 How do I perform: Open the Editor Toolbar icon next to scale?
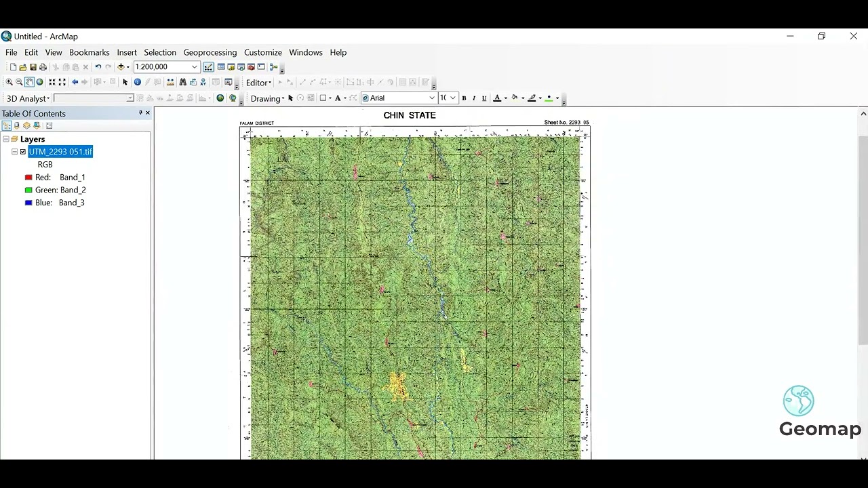(208, 67)
